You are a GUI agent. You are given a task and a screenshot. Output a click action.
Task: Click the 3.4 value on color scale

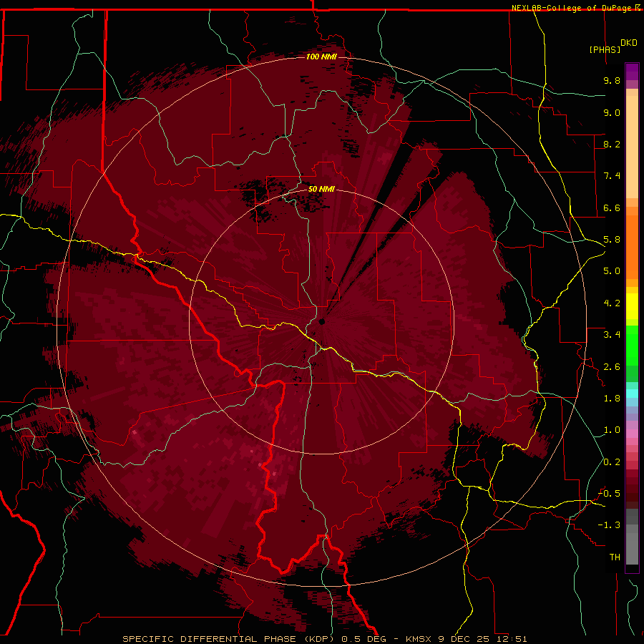(x=612, y=335)
